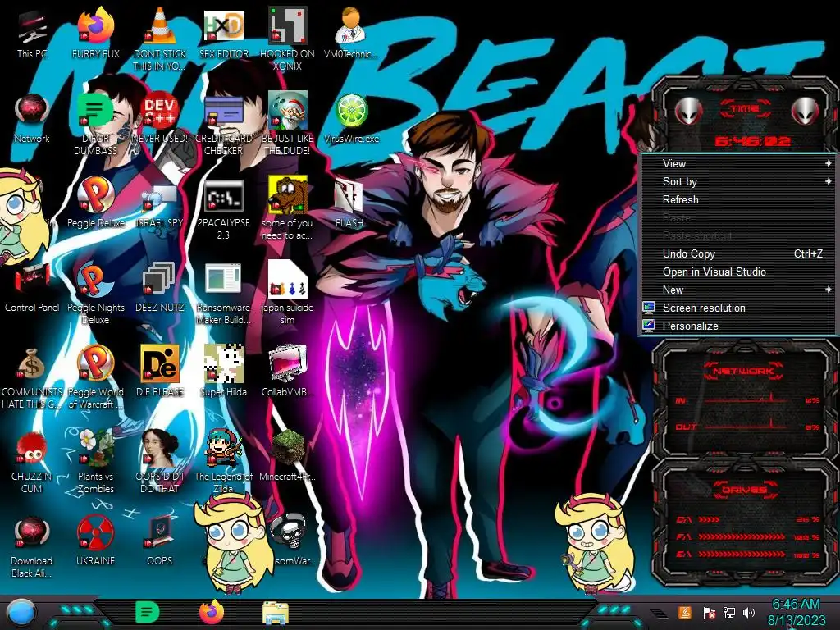
Task: Select the japan suicide sim icon
Action: click(288, 281)
